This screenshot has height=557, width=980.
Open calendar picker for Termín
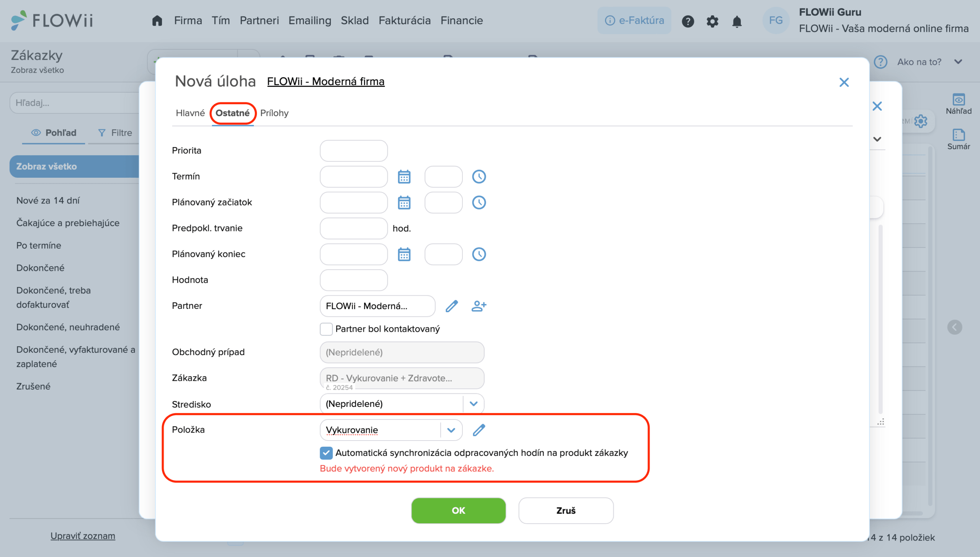pyautogui.click(x=404, y=177)
